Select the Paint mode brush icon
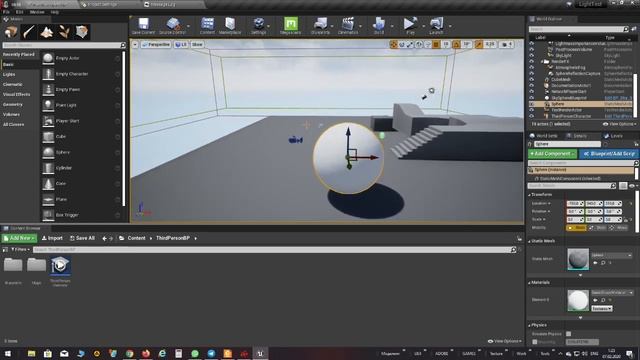640x360 pixels. pos(29,32)
